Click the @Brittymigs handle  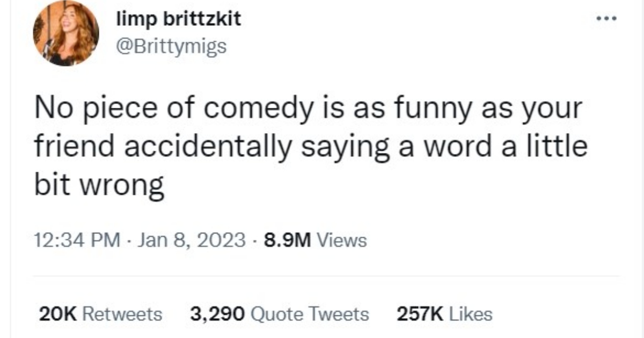pyautogui.click(x=171, y=47)
